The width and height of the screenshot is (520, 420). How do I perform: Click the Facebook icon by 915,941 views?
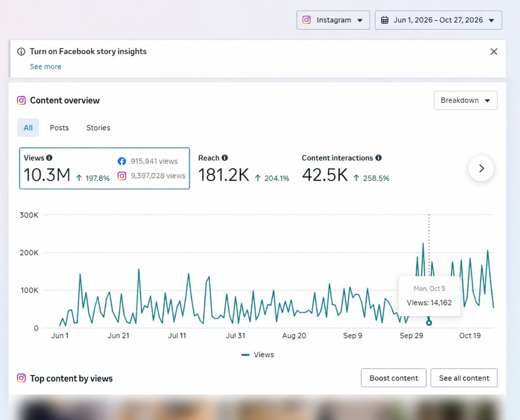pos(122,161)
